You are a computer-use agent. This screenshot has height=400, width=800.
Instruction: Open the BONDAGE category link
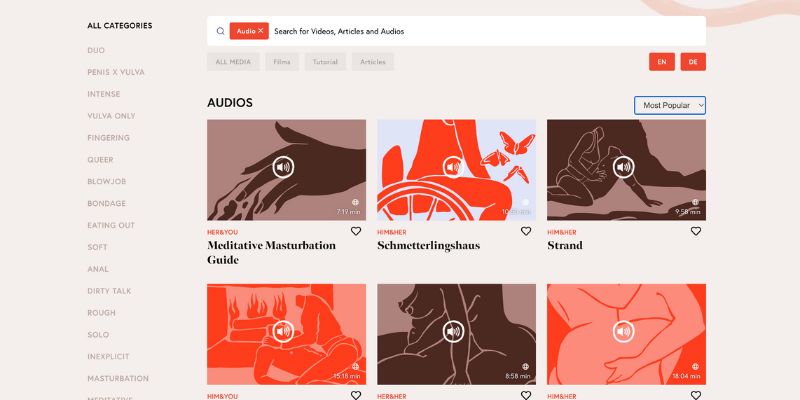[x=107, y=204]
